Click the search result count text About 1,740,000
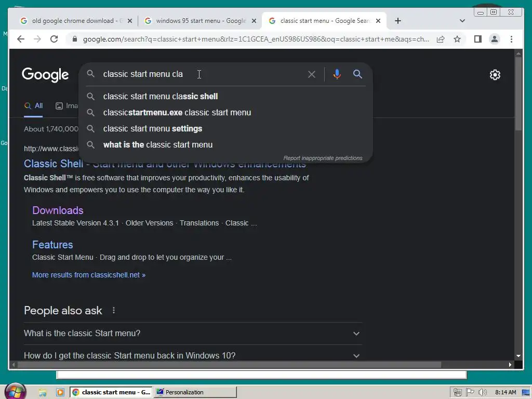Image resolution: width=532 pixels, height=399 pixels. pos(51,129)
